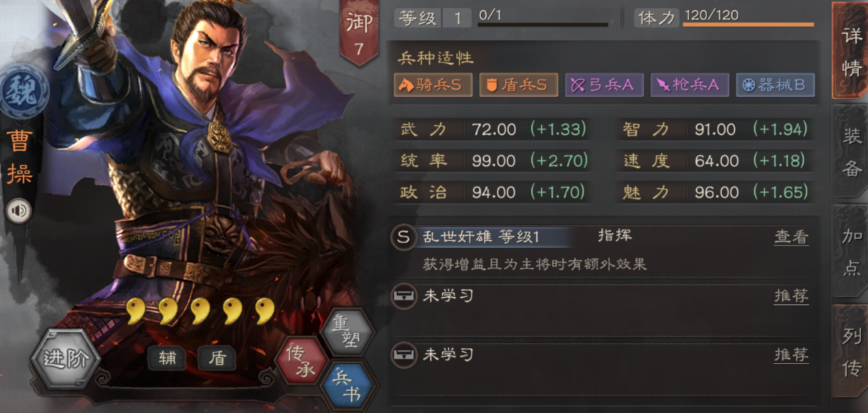Select the S-rank skill badge icon
The width and height of the screenshot is (868, 413).
pos(404,237)
